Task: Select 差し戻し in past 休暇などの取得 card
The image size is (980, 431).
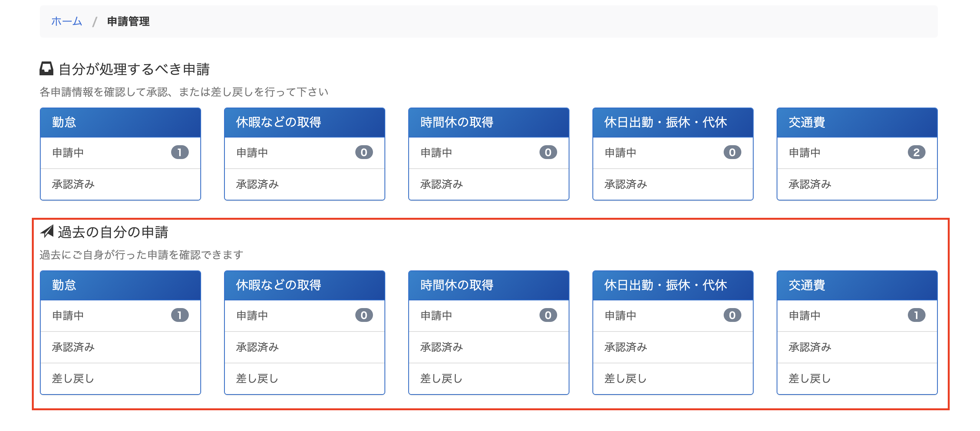Action: point(257,379)
